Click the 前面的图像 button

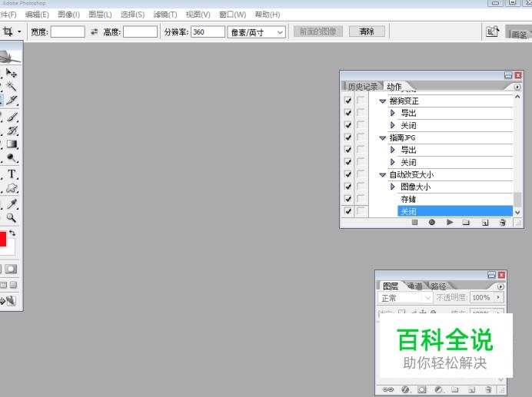tap(318, 31)
